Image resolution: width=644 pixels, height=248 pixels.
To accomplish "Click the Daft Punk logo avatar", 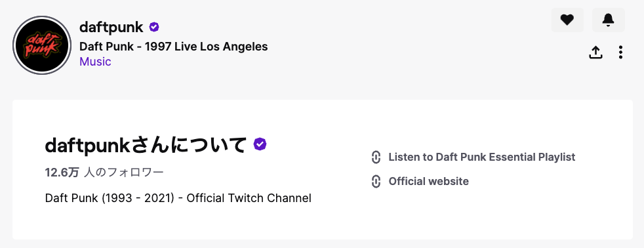I will point(42,45).
